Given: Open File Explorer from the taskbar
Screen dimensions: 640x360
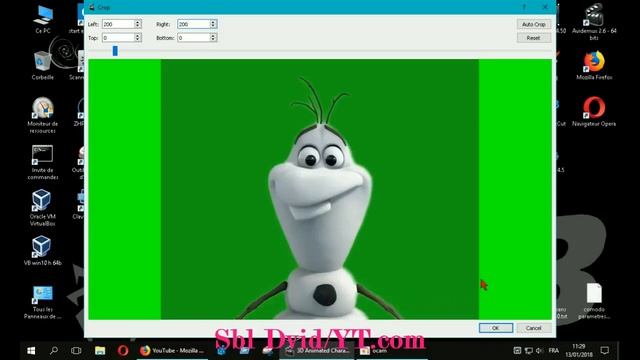Looking at the screenshot, I should point(100,351).
